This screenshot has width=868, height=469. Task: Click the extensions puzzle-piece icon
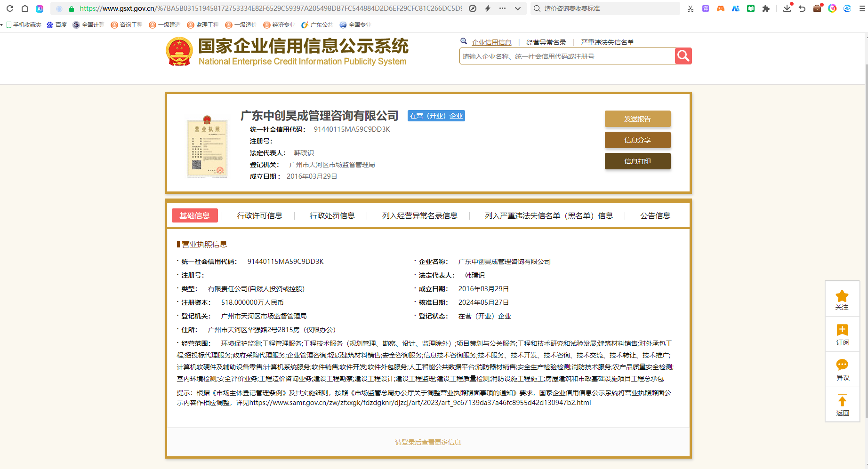point(765,8)
